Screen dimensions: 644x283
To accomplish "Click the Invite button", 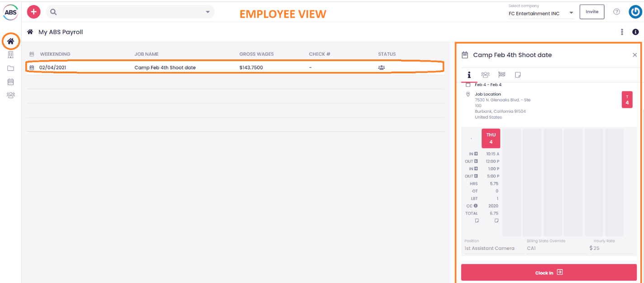I will tap(592, 11).
